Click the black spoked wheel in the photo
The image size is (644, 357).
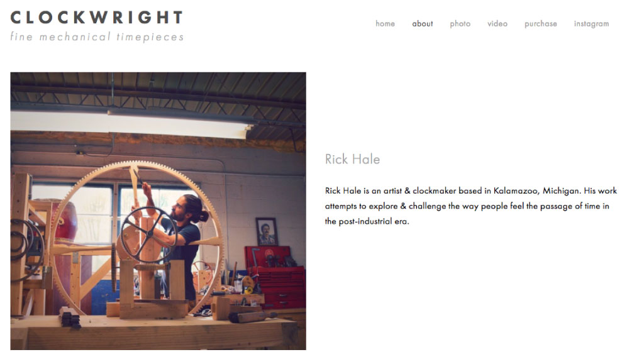tap(148, 234)
